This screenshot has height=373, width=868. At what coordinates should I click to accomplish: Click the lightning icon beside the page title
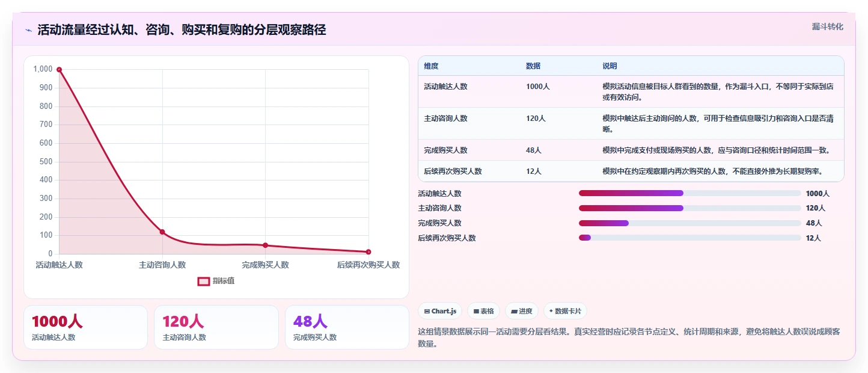[x=28, y=31]
